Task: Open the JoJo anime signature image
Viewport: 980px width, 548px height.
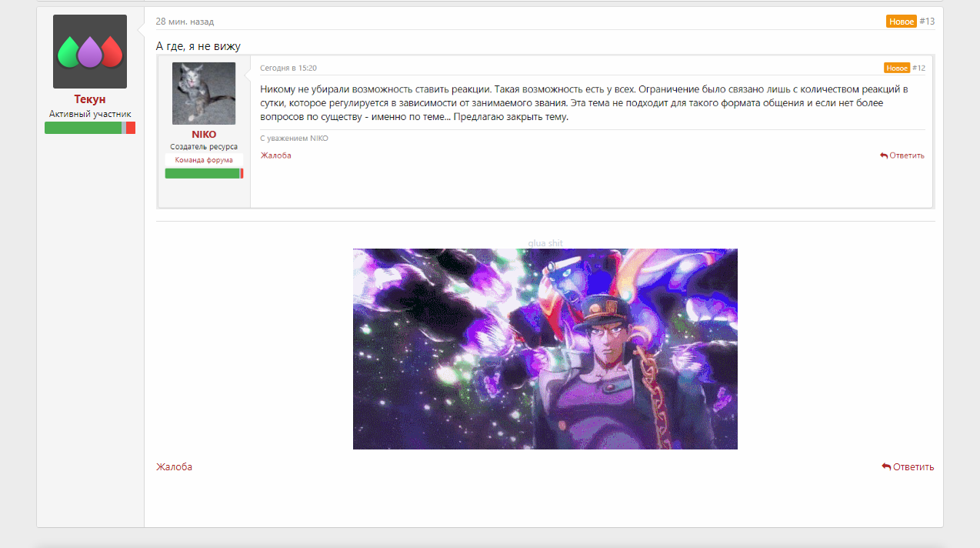Action: coord(545,349)
